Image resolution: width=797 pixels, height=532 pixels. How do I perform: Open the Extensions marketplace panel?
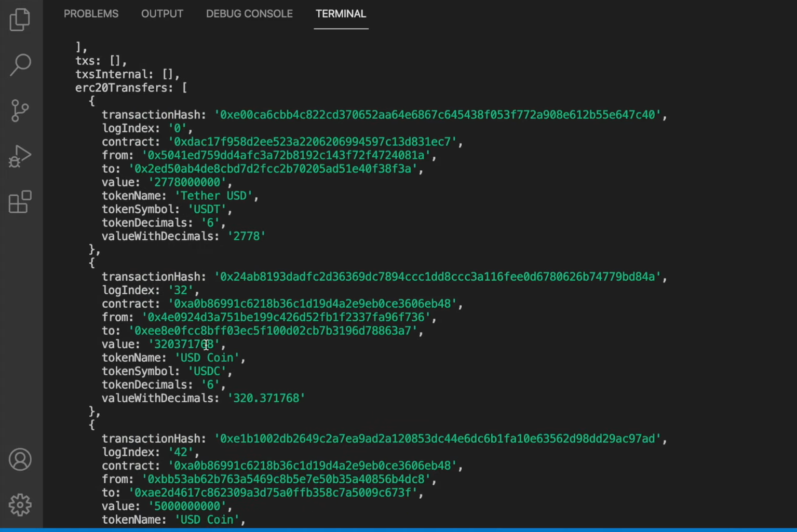(x=20, y=201)
